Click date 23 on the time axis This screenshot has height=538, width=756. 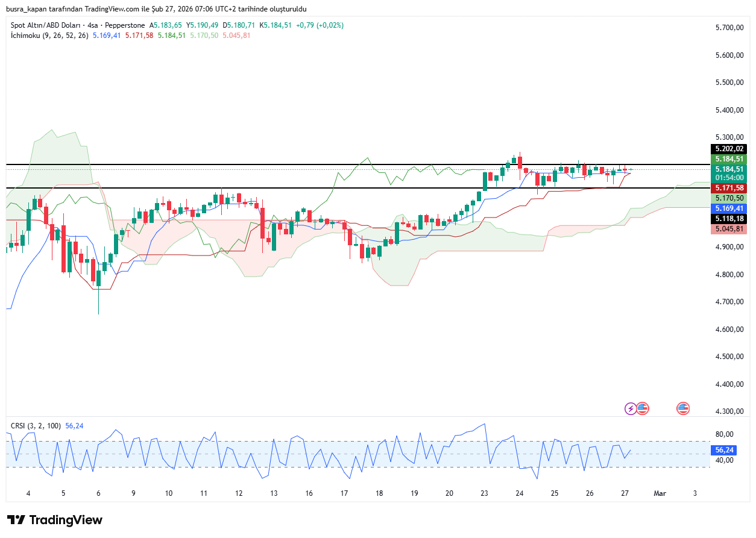point(484,493)
